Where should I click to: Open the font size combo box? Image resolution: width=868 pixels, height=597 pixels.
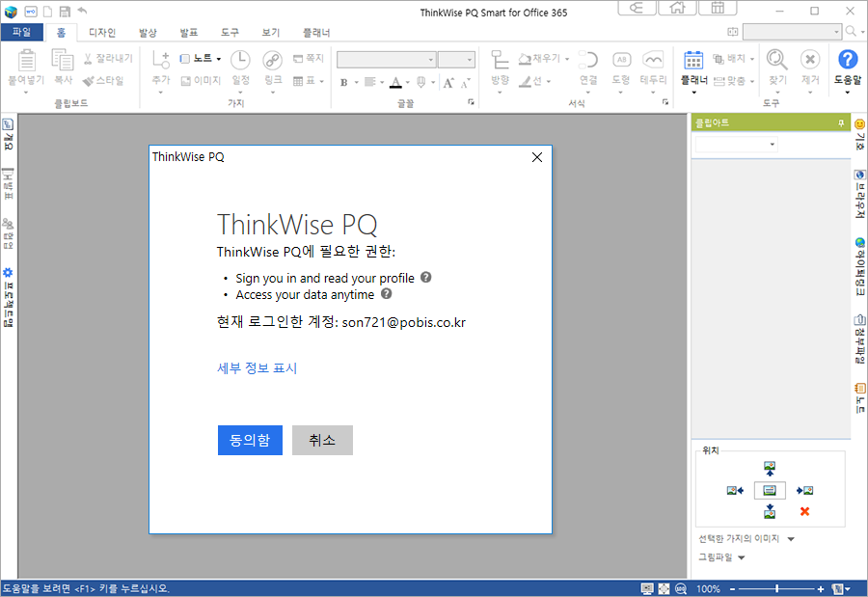tap(456, 59)
